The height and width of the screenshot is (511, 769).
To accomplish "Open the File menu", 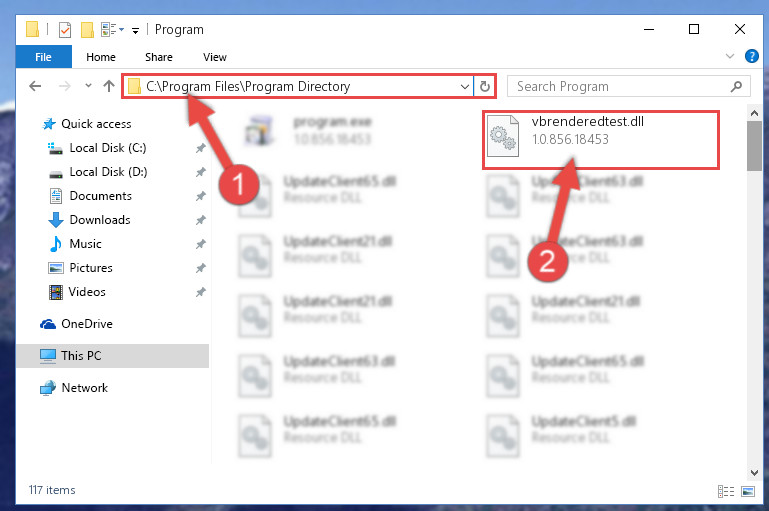I will tap(43, 57).
